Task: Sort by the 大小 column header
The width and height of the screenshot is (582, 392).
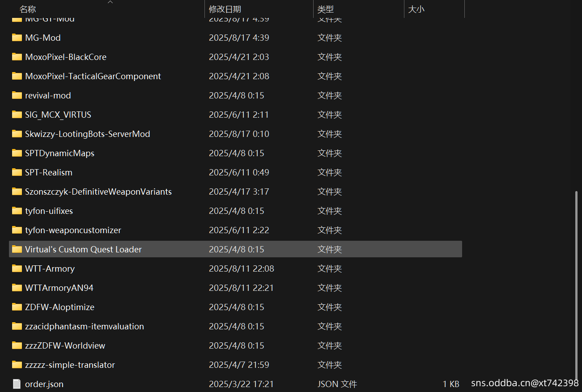Action: [x=416, y=9]
